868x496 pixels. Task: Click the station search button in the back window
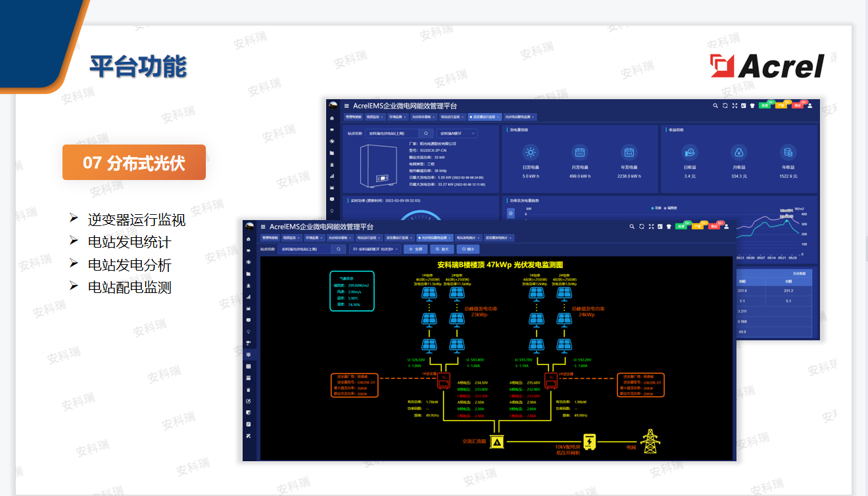point(426,133)
